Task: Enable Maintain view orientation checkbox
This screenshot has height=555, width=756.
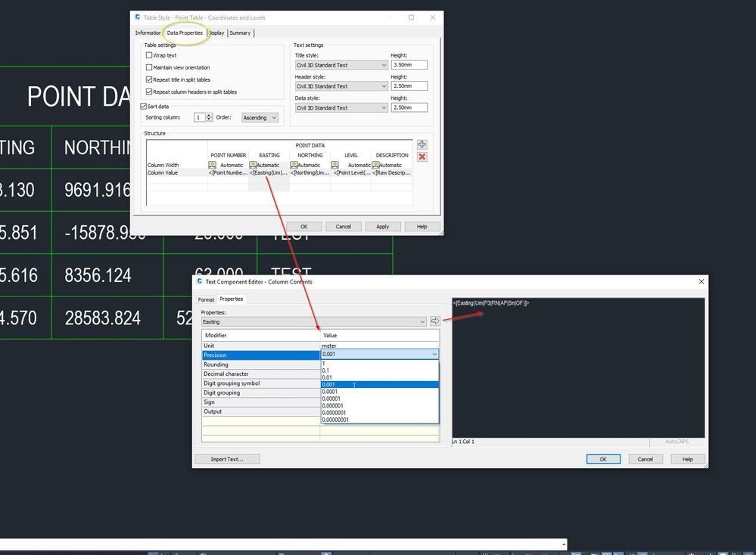Action: point(149,67)
